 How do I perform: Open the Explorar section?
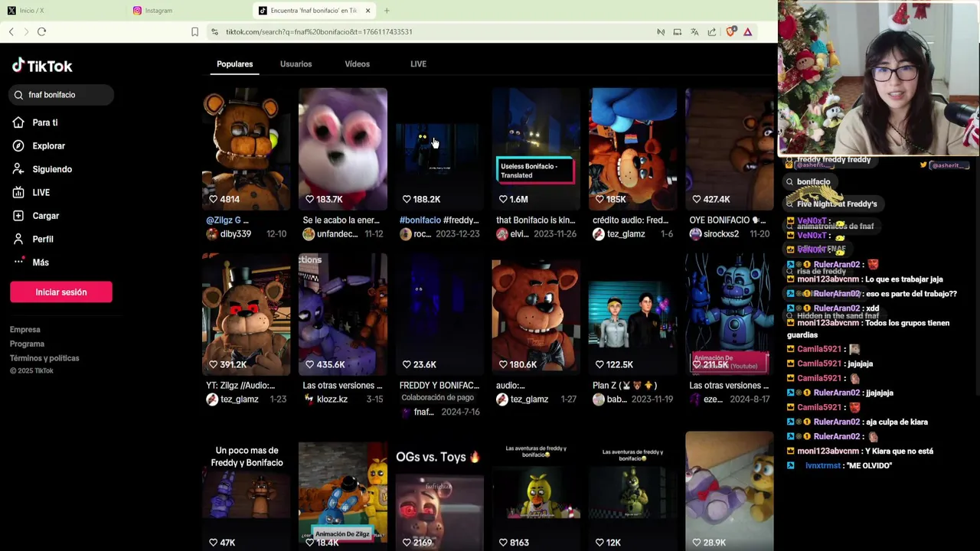[x=48, y=145]
